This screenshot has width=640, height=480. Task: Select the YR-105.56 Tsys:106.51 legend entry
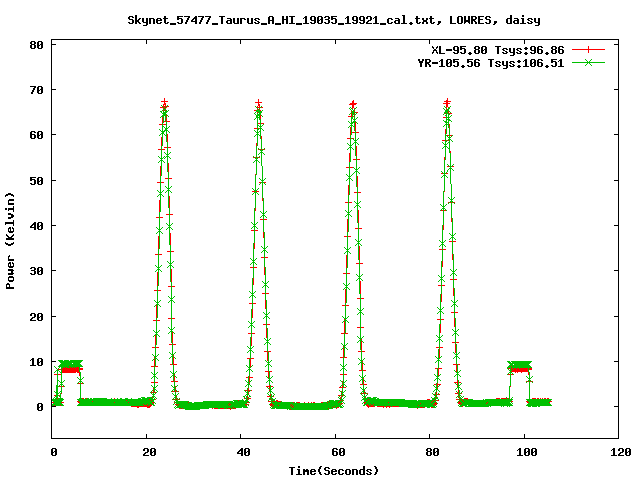[491, 63]
